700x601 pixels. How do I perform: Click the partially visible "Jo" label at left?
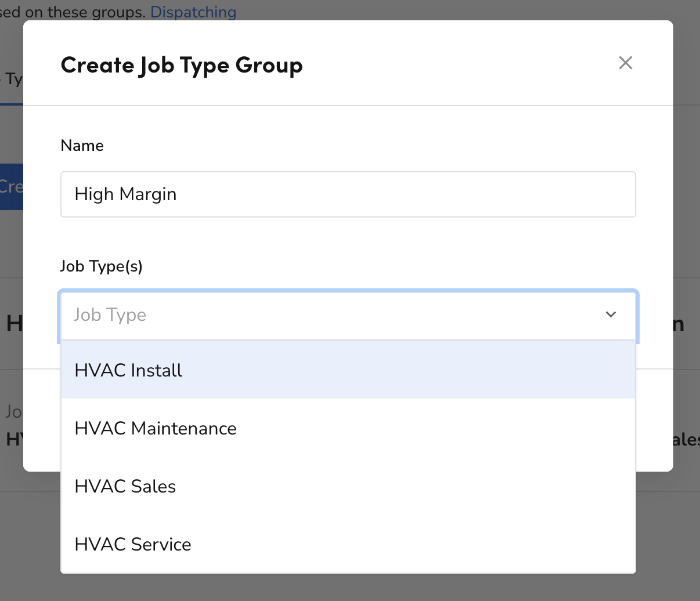coord(14,412)
